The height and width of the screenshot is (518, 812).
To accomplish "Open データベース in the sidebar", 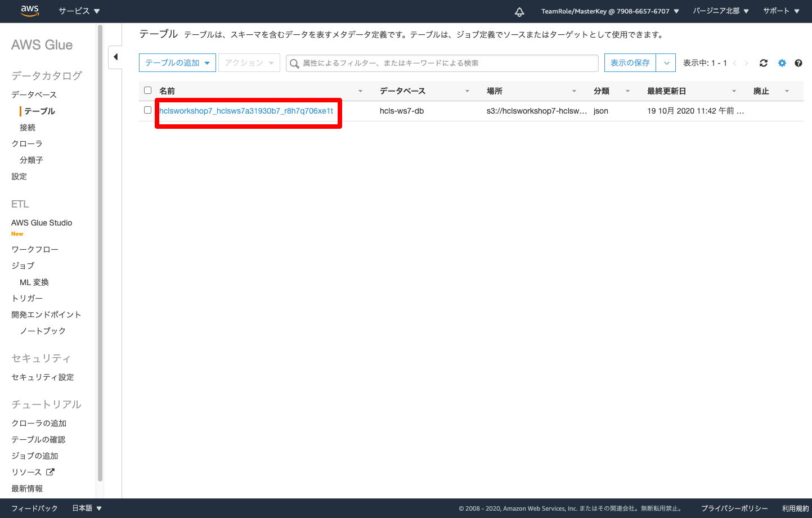I will click(x=34, y=94).
